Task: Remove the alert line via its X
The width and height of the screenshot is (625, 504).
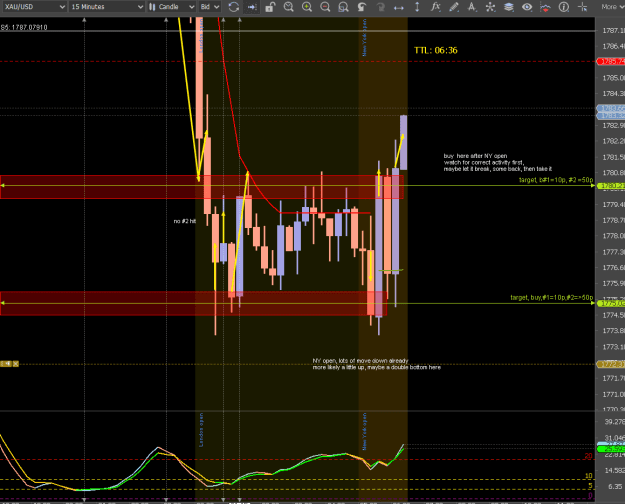Action: (x=16, y=364)
